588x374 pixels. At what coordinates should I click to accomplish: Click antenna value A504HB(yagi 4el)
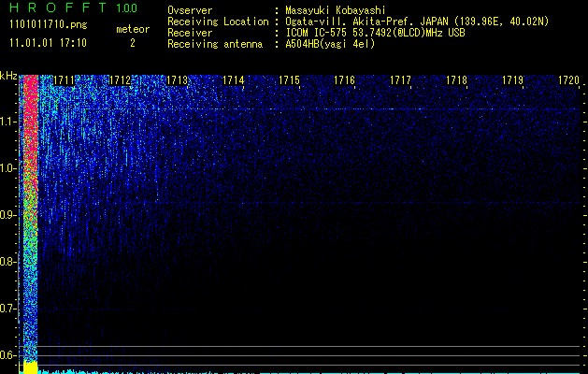pos(330,44)
